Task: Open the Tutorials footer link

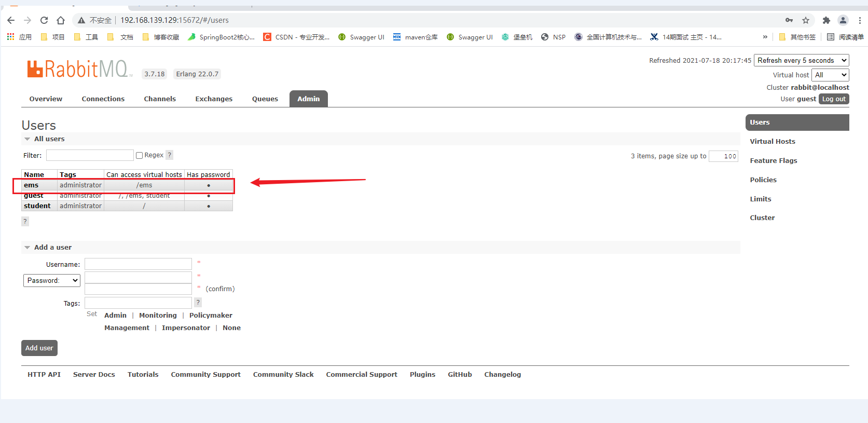Action: [143, 374]
